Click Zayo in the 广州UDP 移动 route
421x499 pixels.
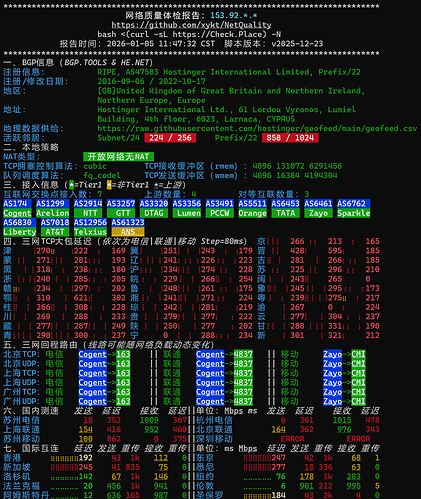(x=332, y=401)
